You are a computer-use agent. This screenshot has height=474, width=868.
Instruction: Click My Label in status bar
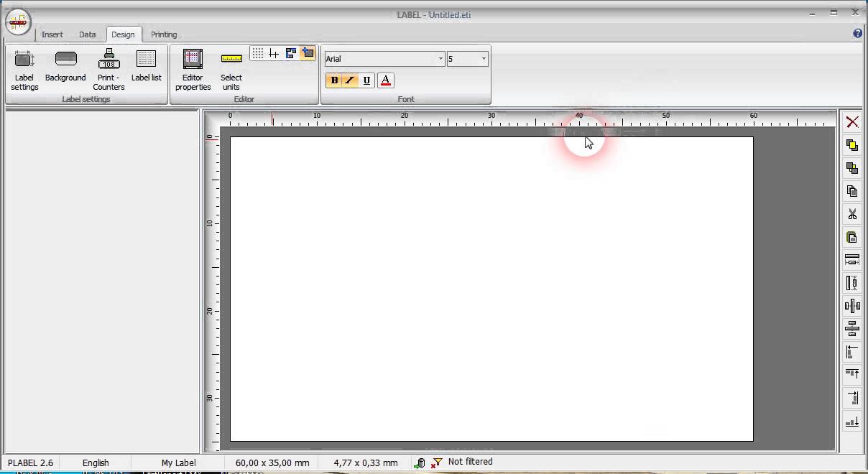point(178,463)
